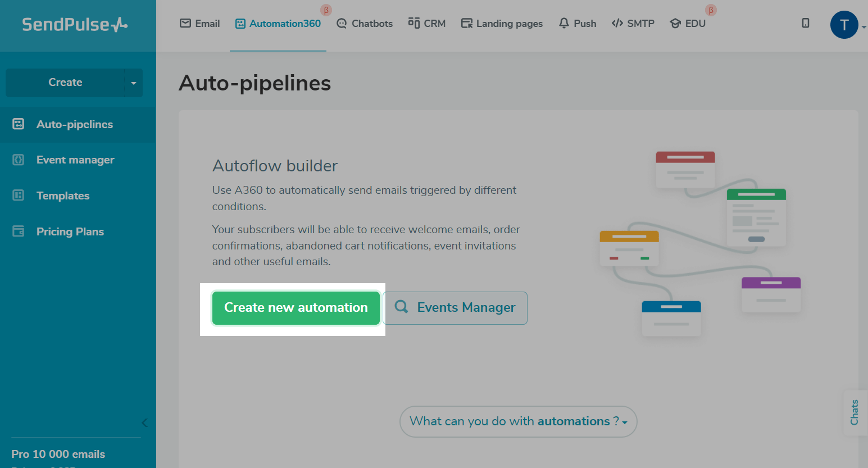Click the SendPulse logo

tap(75, 25)
